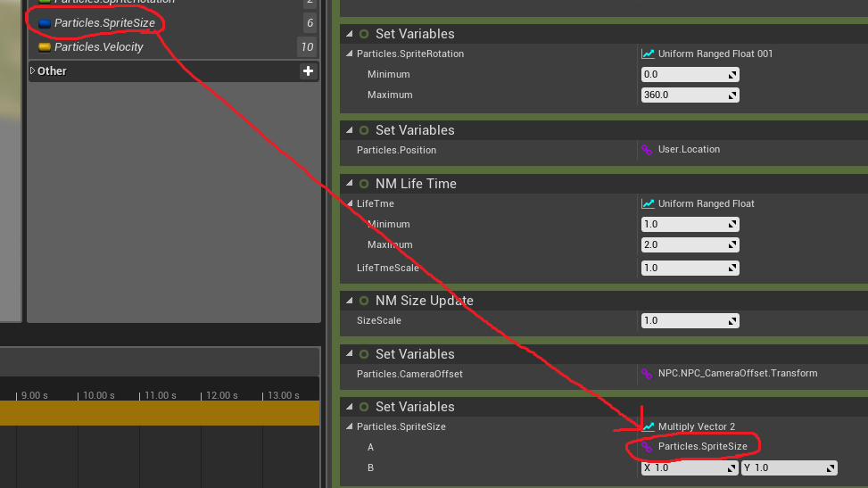Click the blue Particles.SpriteSize type pill icon

coord(45,23)
